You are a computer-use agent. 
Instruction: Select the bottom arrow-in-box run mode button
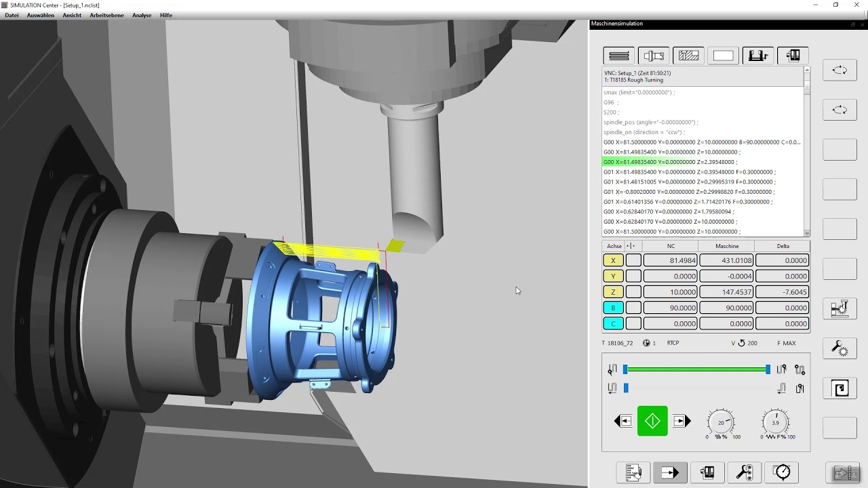[670, 472]
